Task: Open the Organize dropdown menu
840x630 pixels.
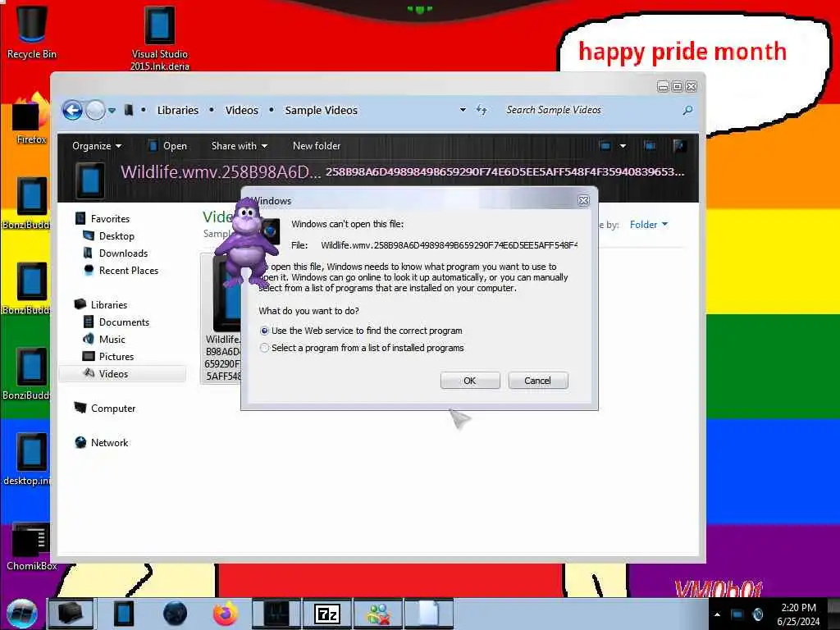Action: [x=97, y=146]
